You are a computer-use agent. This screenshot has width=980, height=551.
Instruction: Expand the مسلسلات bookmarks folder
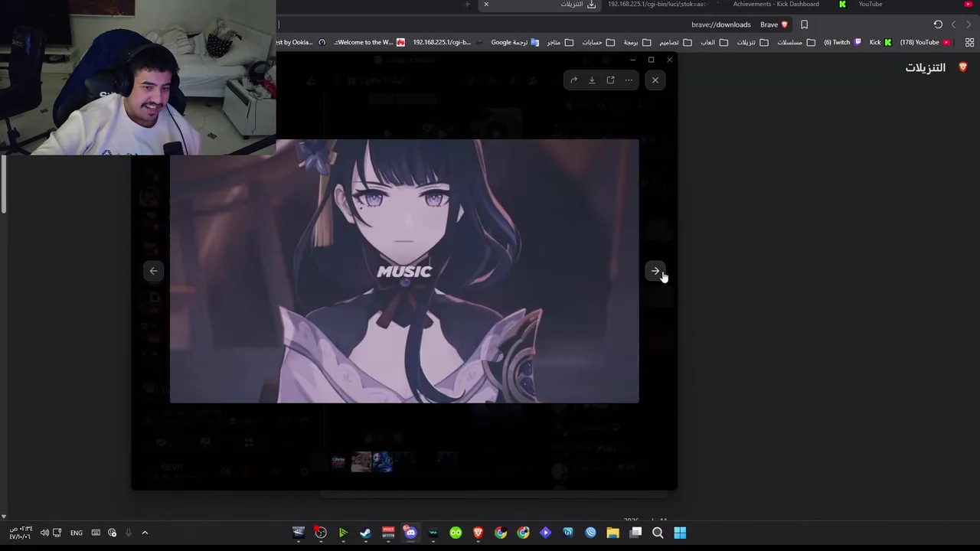(795, 42)
